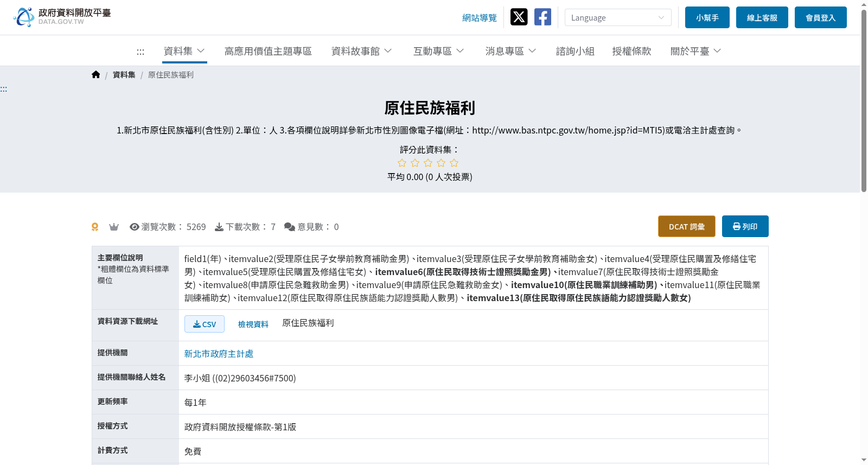Click the 會員登入 button

point(821,17)
